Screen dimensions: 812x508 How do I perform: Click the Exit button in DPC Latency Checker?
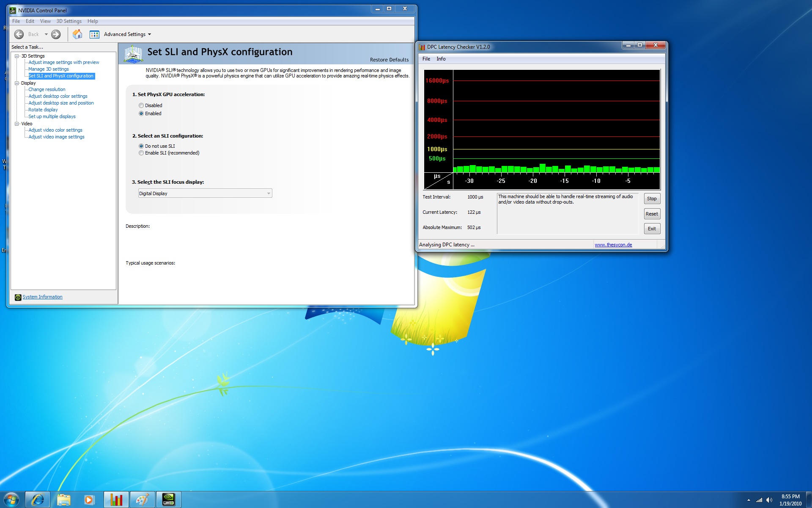pyautogui.click(x=652, y=229)
